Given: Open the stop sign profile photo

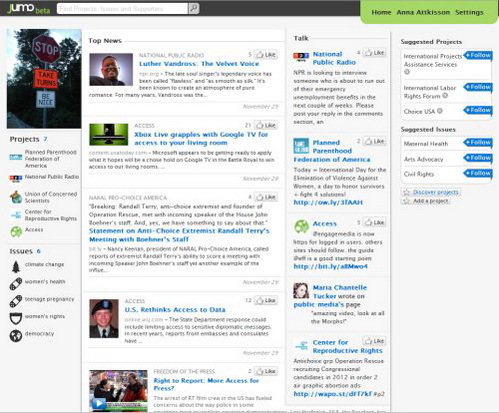Looking at the screenshot, I should click(x=44, y=79).
